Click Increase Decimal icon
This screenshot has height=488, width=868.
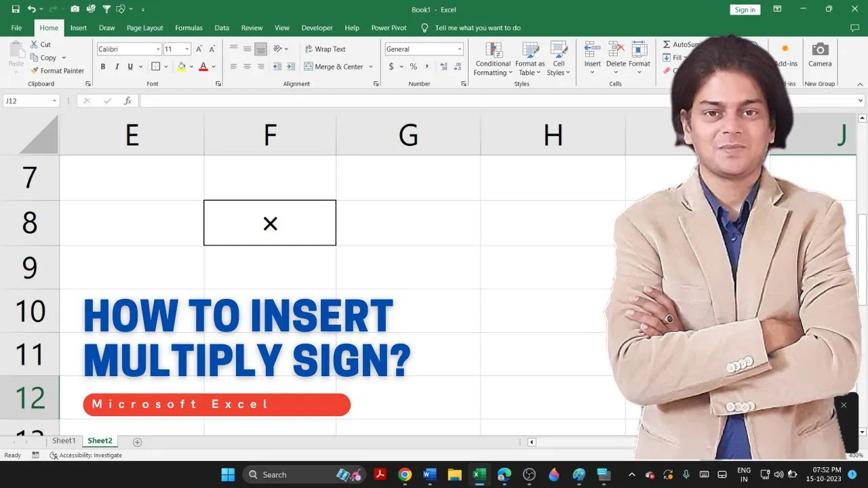[443, 66]
